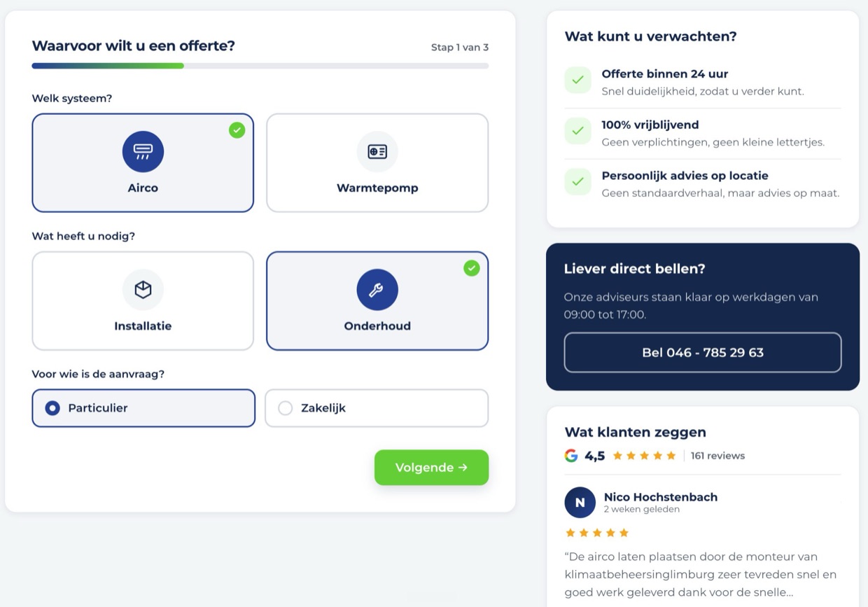Call via Bel 046 - 785 29 63 button
The height and width of the screenshot is (607, 868).
coord(703,352)
